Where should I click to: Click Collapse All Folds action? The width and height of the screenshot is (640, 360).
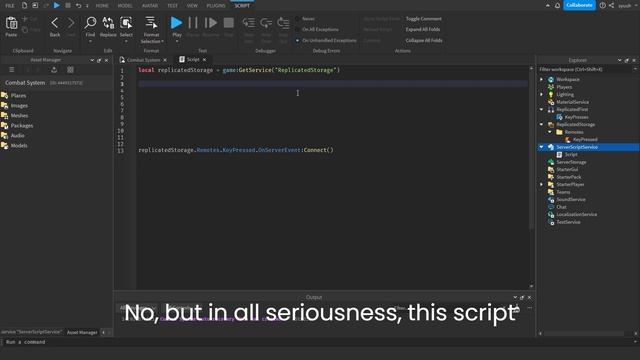click(424, 40)
